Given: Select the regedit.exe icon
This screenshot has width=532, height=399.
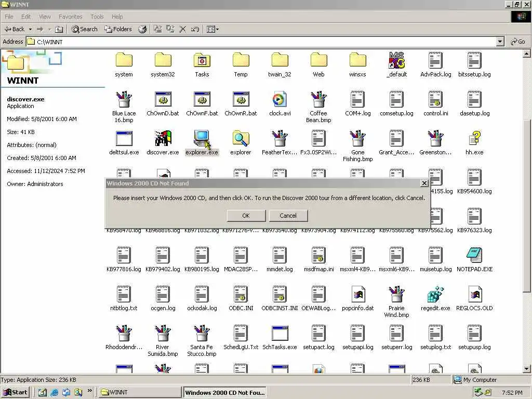Looking at the screenshot, I should (x=436, y=299).
